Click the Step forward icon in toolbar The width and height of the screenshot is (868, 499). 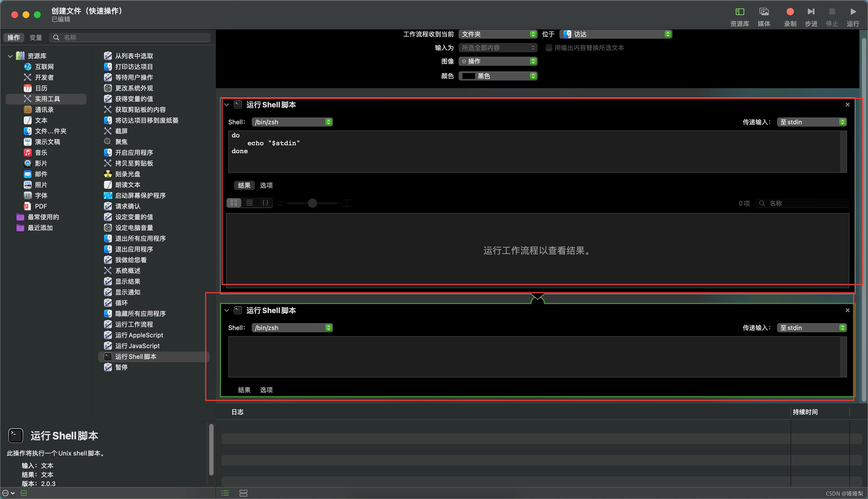point(811,12)
